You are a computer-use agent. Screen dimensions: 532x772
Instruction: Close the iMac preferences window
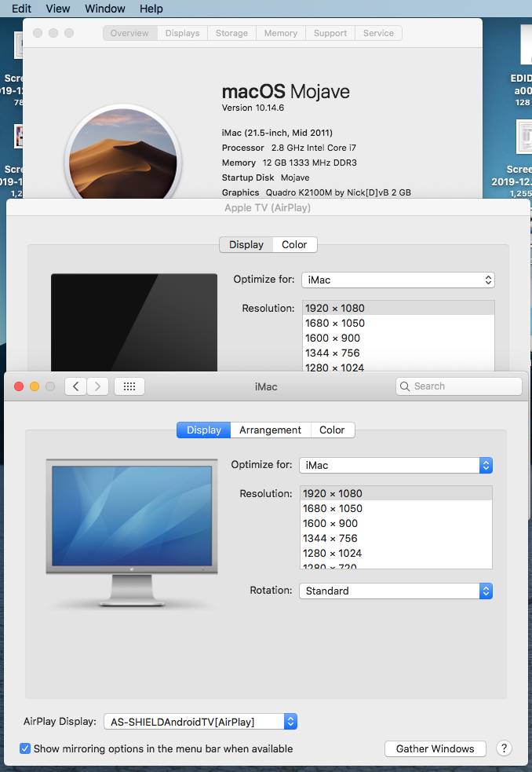[19, 386]
